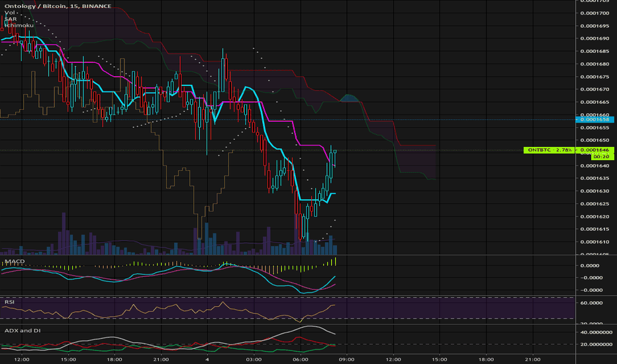Select the SAR indicator label
The width and height of the screenshot is (617, 364).
[x=11, y=19]
